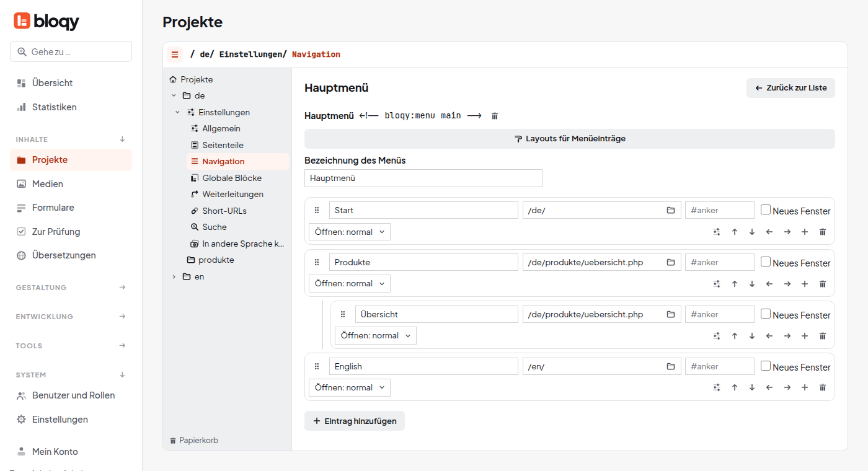This screenshot has width=868, height=471.
Task: Open Übersetzungen in the sidebar
Action: coord(71,255)
